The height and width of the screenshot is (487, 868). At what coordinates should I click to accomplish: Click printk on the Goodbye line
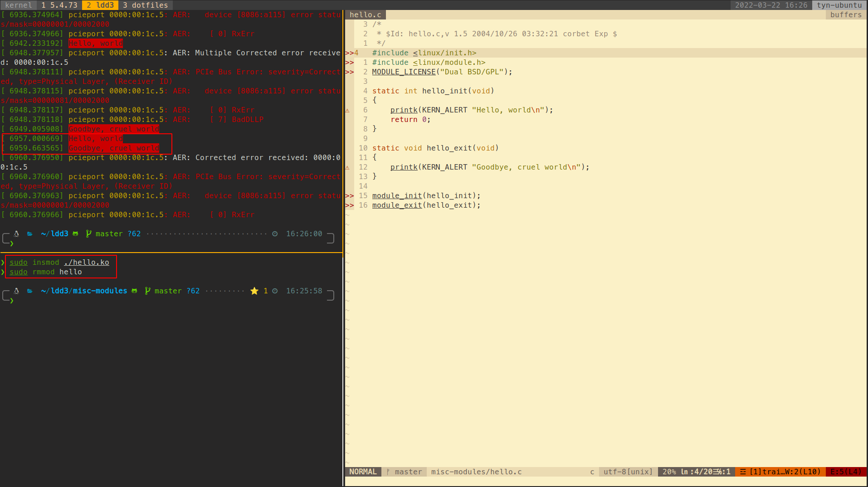[x=404, y=167]
